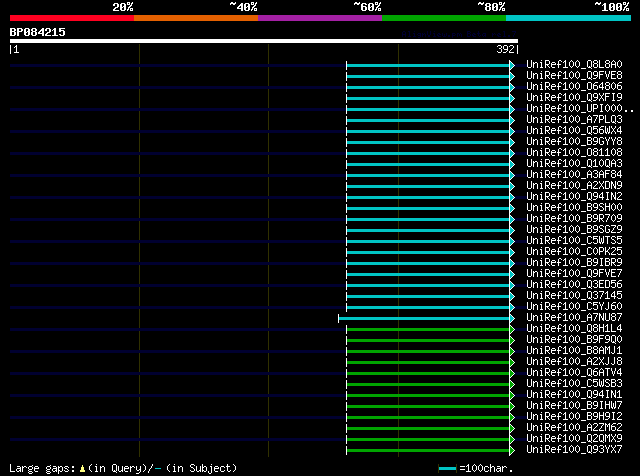Select hit label UniRef100_C5WTS5
This screenshot has width=640, height=476.
pyautogui.click(x=574, y=241)
